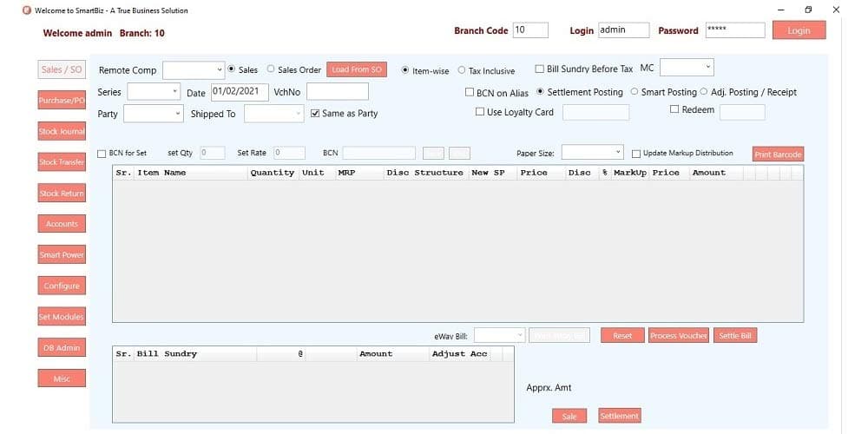Open the Misc section
The image size is (868, 434).
[62, 378]
